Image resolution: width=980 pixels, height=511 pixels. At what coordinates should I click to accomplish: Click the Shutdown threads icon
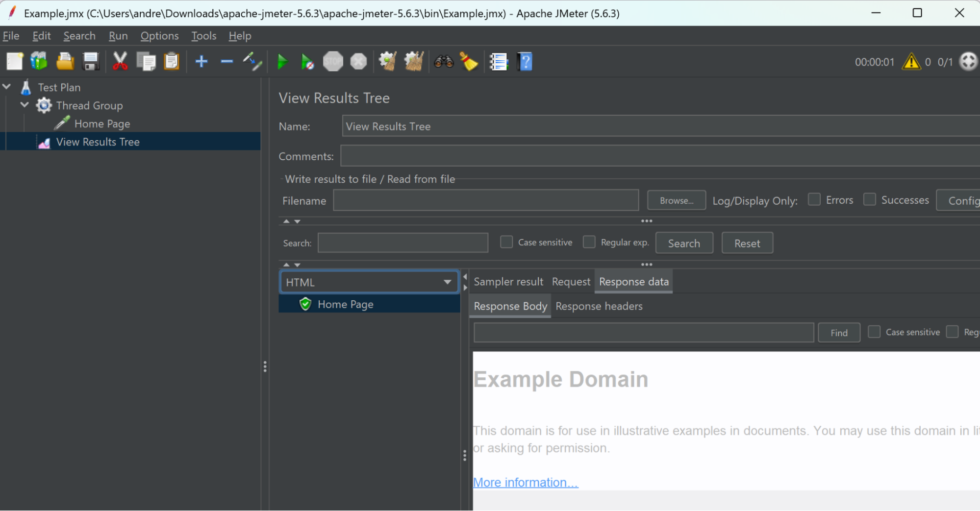coord(358,62)
